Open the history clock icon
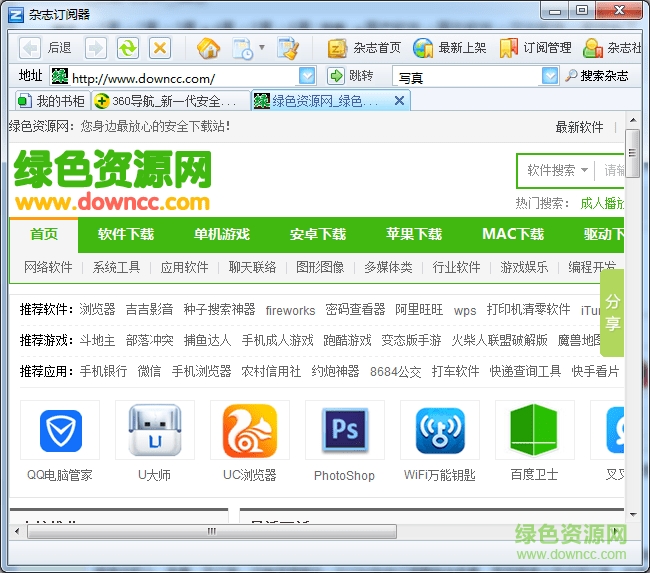The image size is (650, 573). coord(242,48)
